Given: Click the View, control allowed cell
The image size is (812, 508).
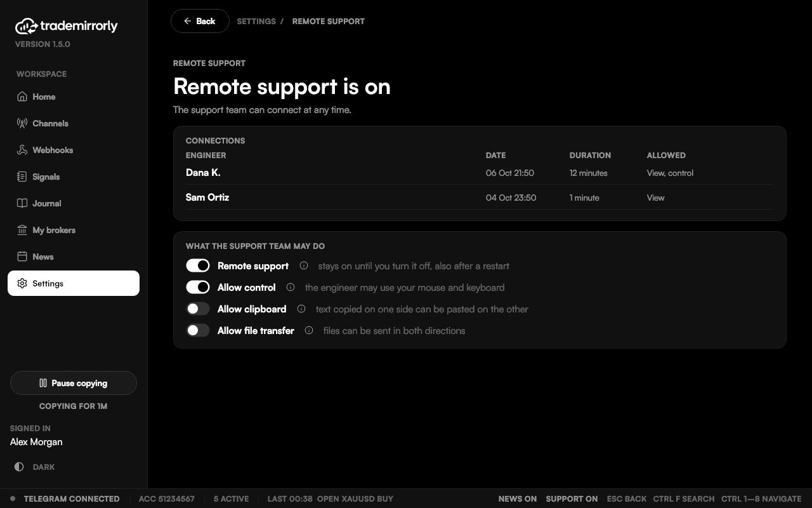Looking at the screenshot, I should 670,173.
